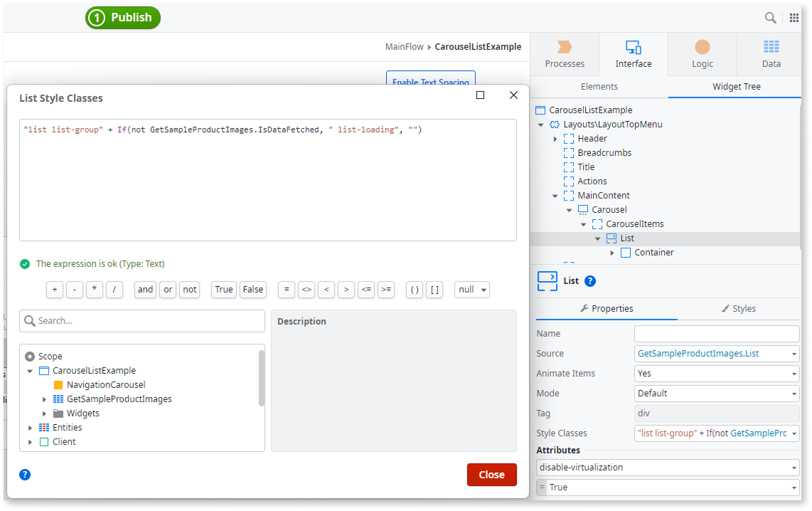The width and height of the screenshot is (812, 511).
Task: Open the Data tab
Action: point(771,54)
